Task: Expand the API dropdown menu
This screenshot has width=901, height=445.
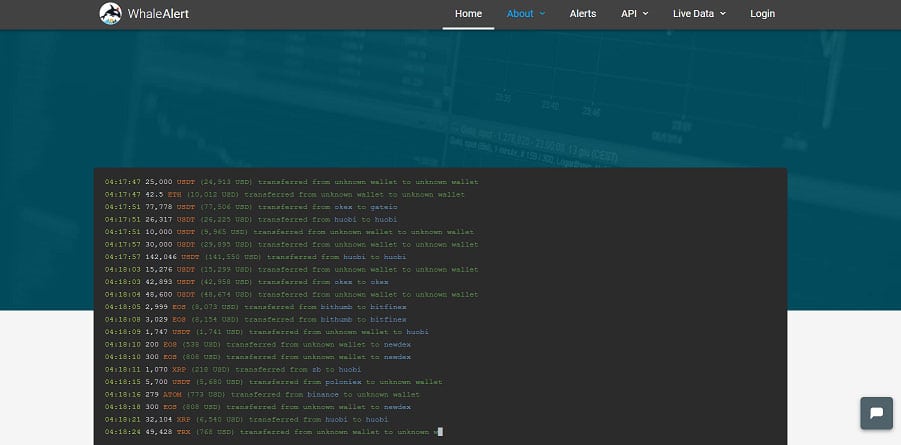Action: tap(634, 14)
